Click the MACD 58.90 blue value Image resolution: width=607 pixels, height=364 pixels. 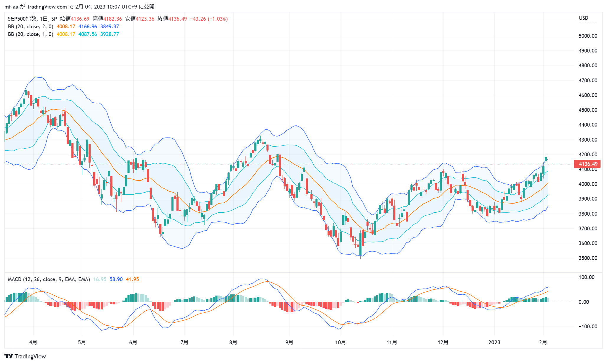pos(116,279)
